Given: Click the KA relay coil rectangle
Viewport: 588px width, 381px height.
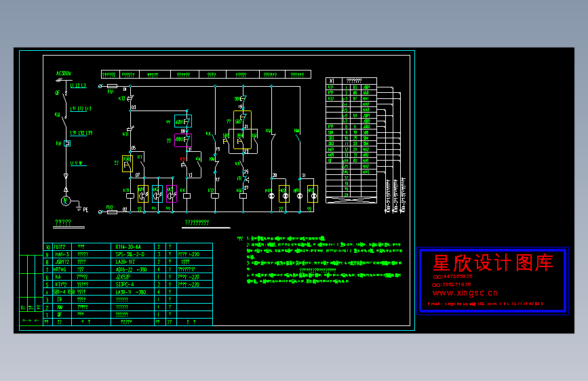Looking at the screenshot, I should click(x=187, y=196).
